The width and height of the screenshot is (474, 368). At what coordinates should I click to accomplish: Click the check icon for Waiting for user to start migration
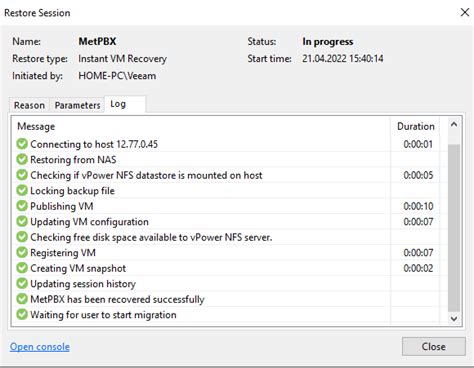tap(22, 314)
